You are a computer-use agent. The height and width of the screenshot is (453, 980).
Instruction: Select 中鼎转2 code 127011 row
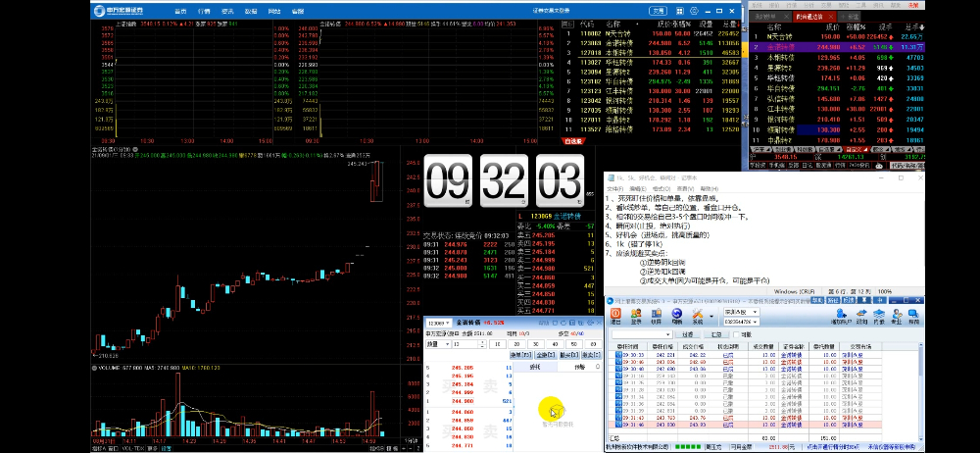651,119
